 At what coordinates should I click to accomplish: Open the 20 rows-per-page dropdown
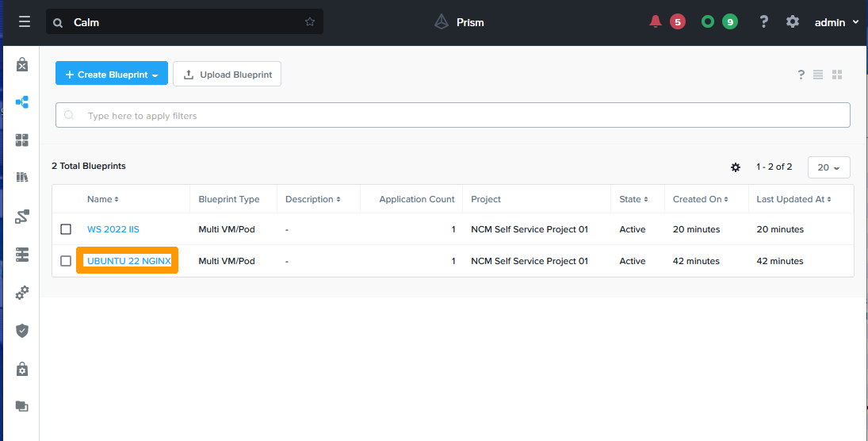coord(828,167)
